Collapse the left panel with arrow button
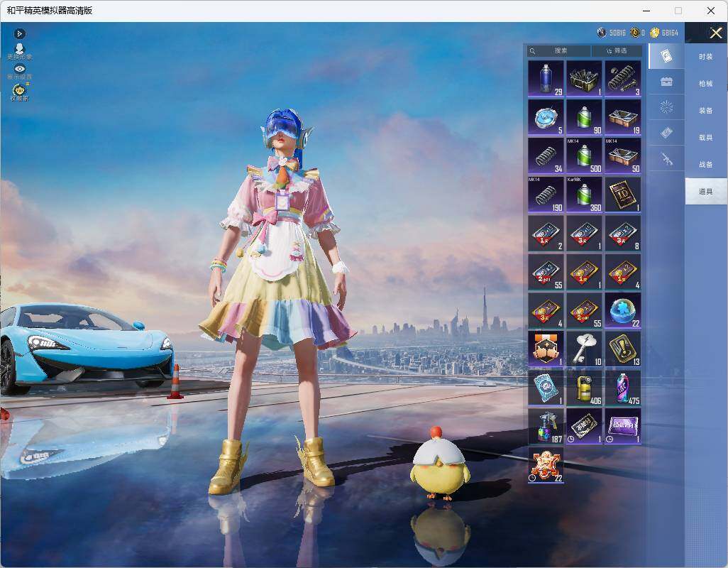 19,33
